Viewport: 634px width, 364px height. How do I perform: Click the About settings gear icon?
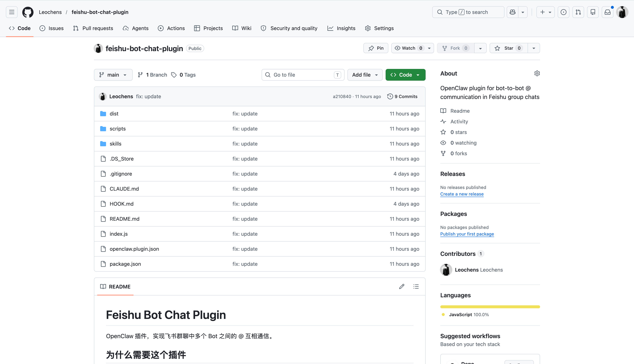[x=537, y=73]
